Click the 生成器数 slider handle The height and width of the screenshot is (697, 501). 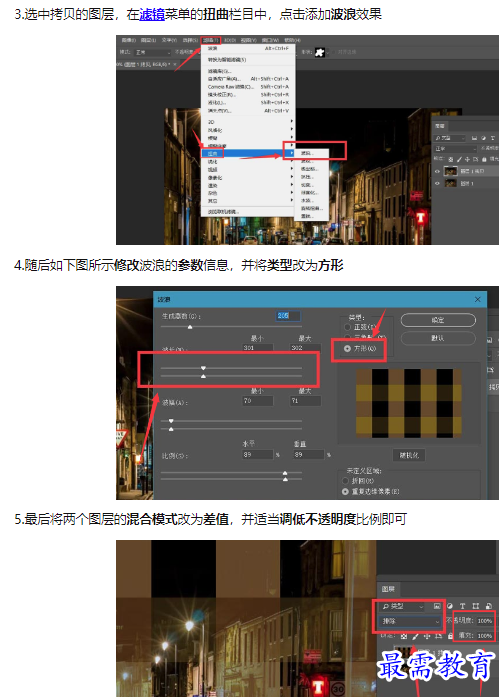(x=190, y=327)
